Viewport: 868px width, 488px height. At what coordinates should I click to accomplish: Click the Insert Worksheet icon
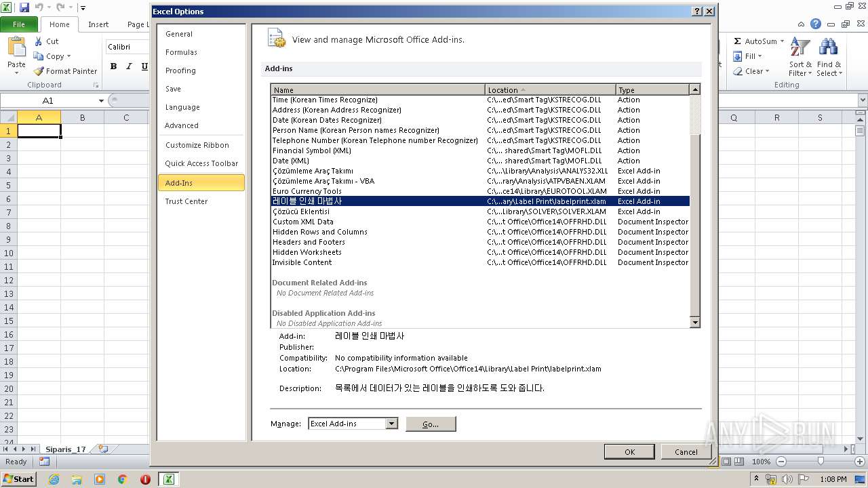[103, 449]
